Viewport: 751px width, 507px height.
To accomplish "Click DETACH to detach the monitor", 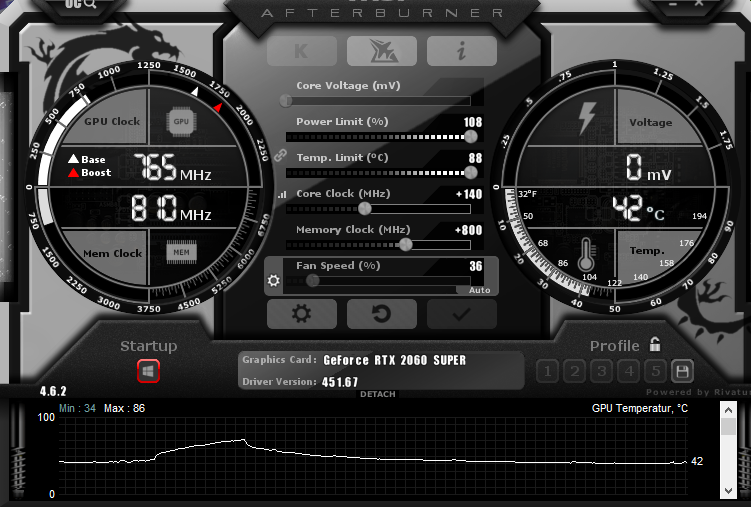I will pos(378,394).
